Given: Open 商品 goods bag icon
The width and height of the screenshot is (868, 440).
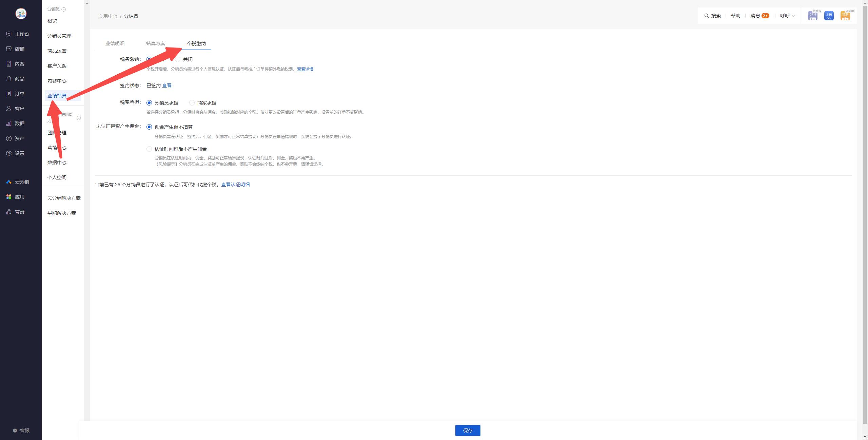Looking at the screenshot, I should 9,79.
